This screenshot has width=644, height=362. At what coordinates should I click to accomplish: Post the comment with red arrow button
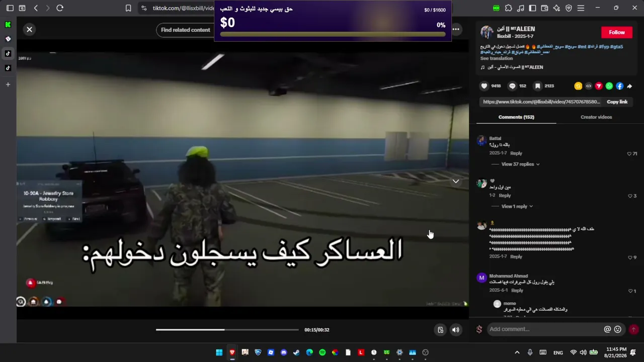(x=633, y=329)
